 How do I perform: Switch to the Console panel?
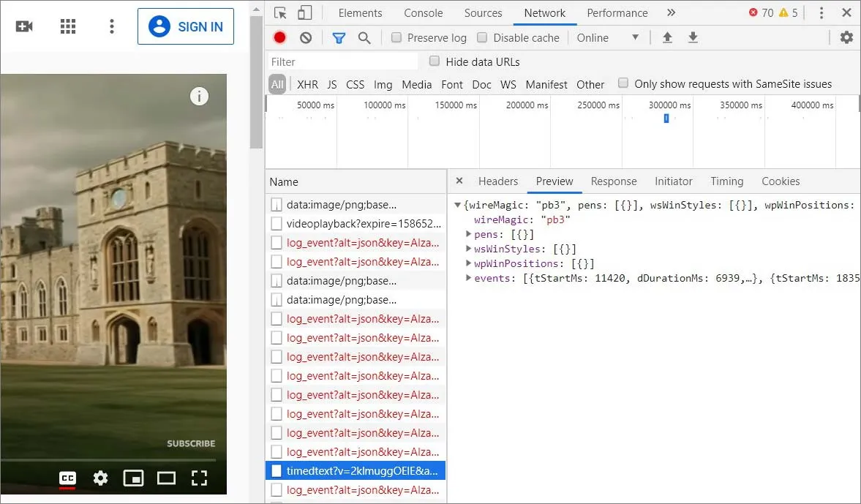(x=423, y=12)
